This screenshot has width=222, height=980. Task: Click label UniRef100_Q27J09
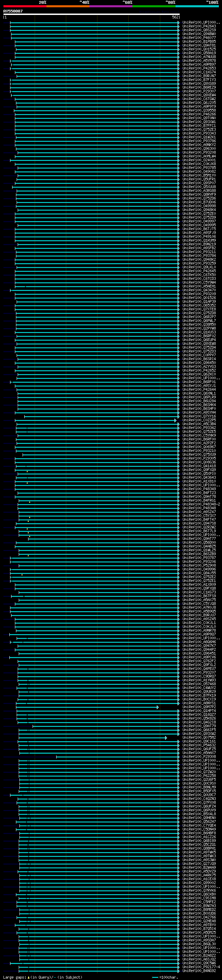[199, 864]
